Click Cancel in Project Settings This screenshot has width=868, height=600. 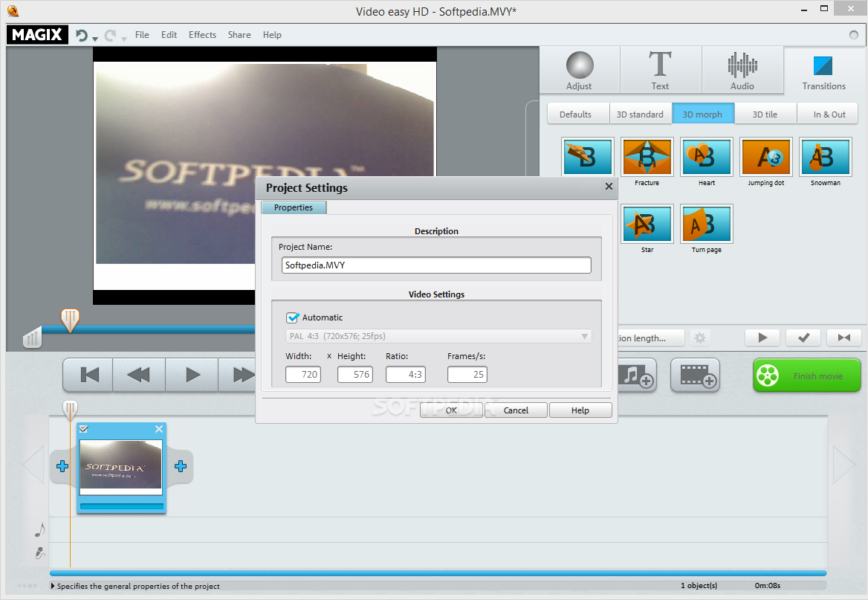(x=516, y=410)
